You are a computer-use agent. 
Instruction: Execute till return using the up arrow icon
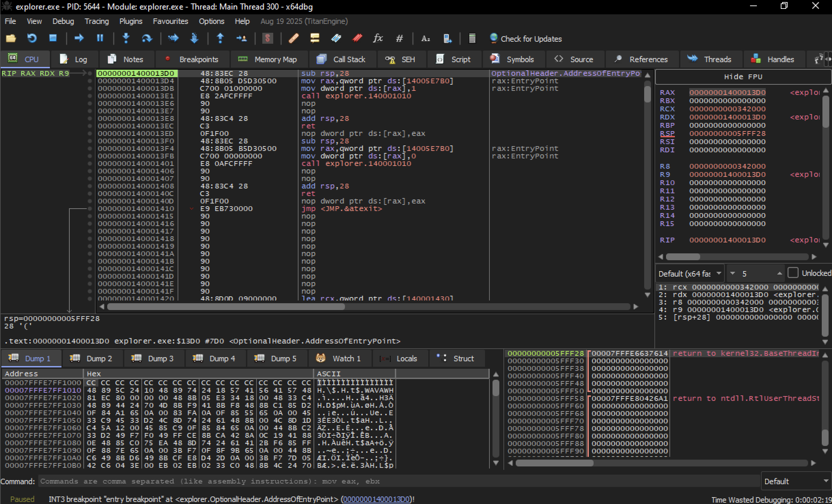(x=220, y=38)
